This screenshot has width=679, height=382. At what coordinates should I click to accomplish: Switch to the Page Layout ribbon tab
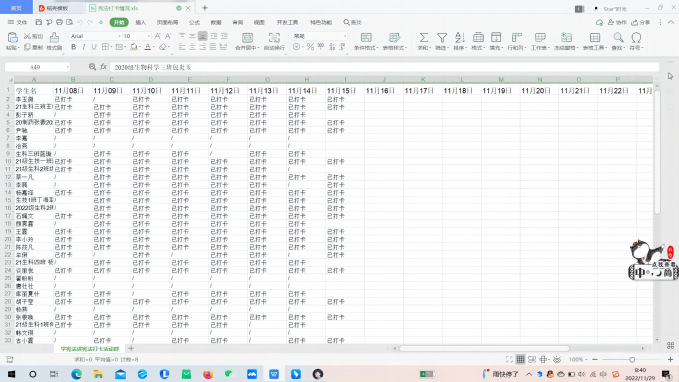coord(167,22)
